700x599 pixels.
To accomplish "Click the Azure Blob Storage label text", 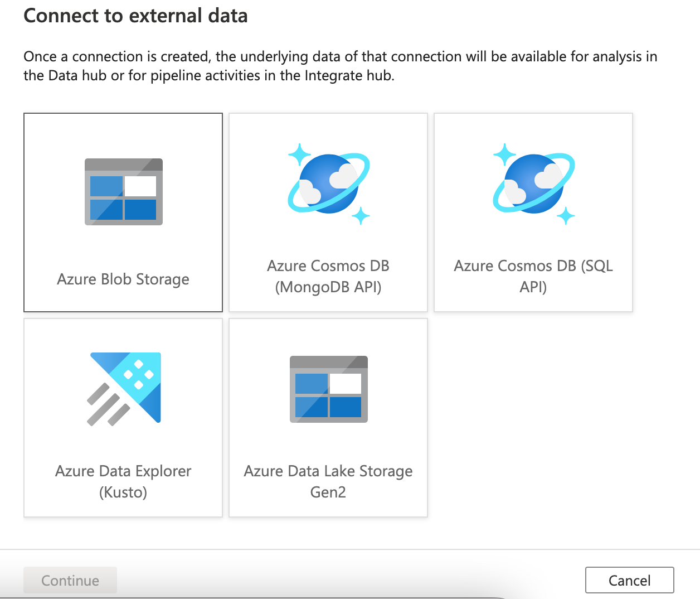I will click(x=123, y=279).
